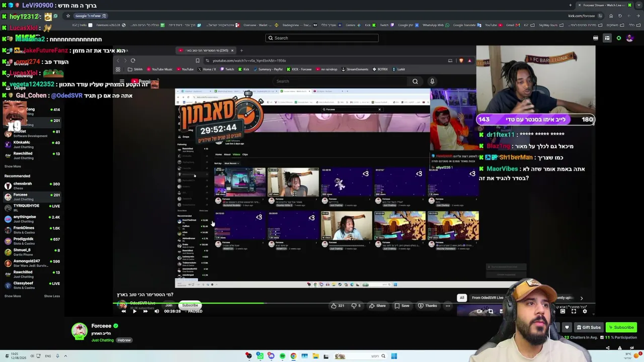The height and width of the screenshot is (362, 644).
Task: Save the YouTube video to a playlist
Action: [401, 306]
